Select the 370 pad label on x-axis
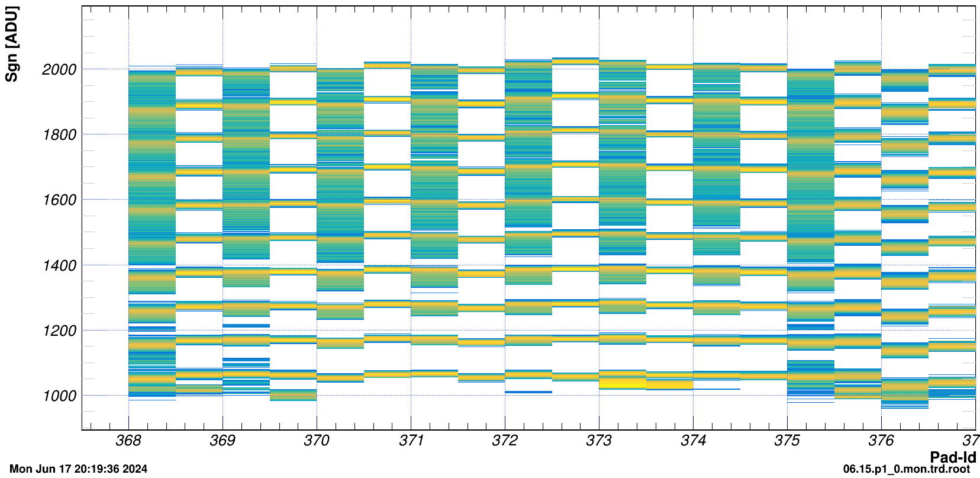This screenshot has width=980, height=478. pyautogui.click(x=317, y=441)
